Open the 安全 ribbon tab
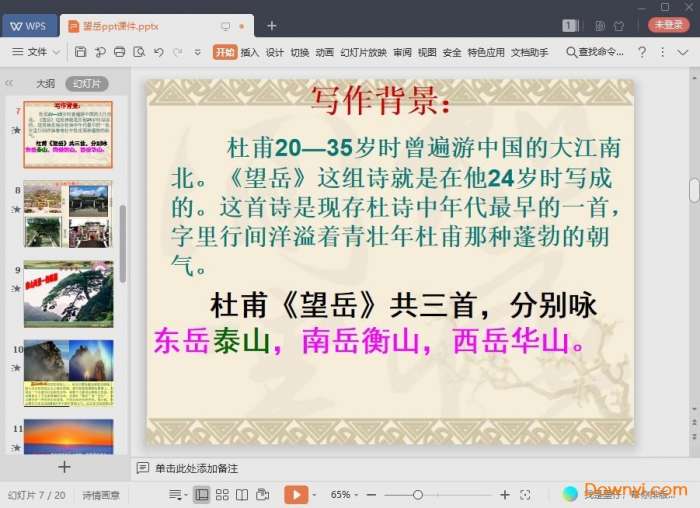Image resolution: width=700 pixels, height=508 pixels. (x=452, y=52)
